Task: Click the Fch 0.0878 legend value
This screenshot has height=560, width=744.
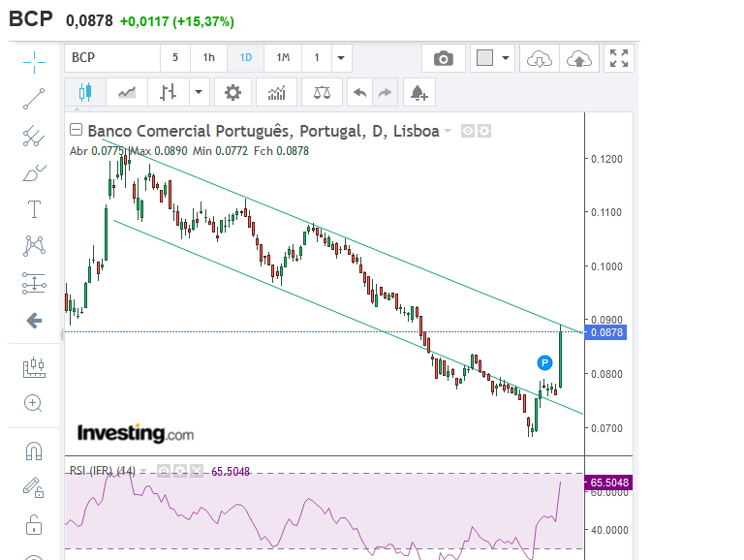Action: (x=281, y=151)
